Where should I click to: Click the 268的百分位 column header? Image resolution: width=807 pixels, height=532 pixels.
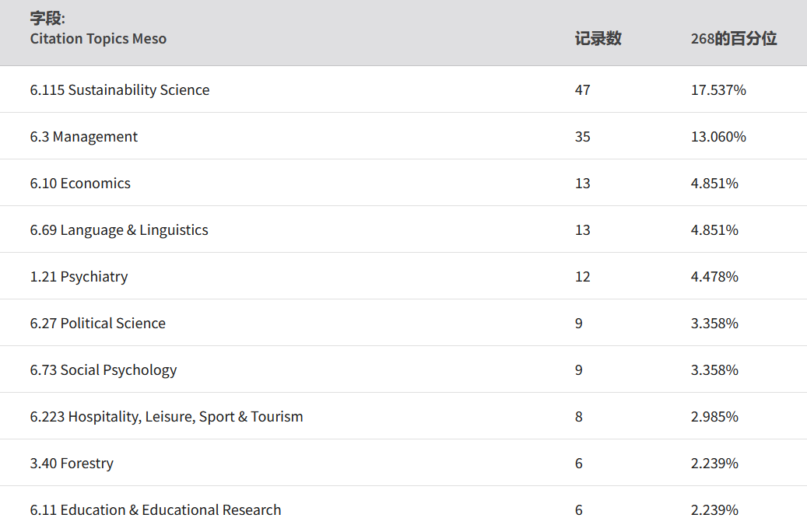[x=733, y=39]
